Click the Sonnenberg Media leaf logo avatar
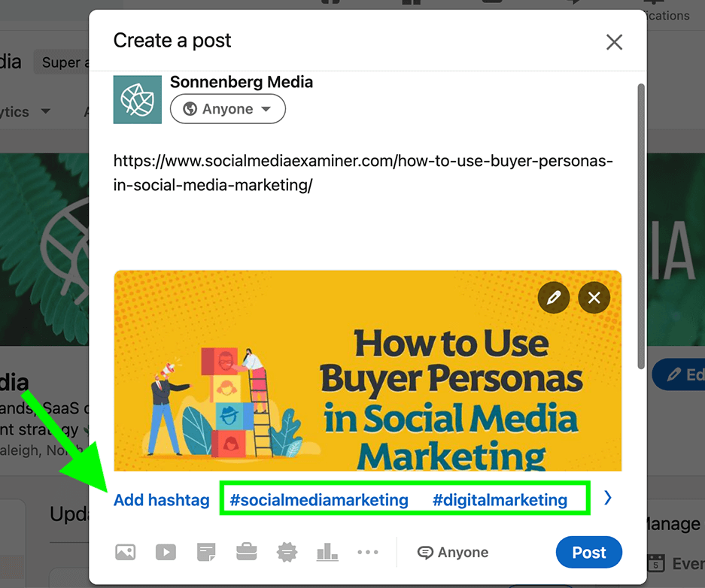The image size is (705, 588). click(x=138, y=100)
